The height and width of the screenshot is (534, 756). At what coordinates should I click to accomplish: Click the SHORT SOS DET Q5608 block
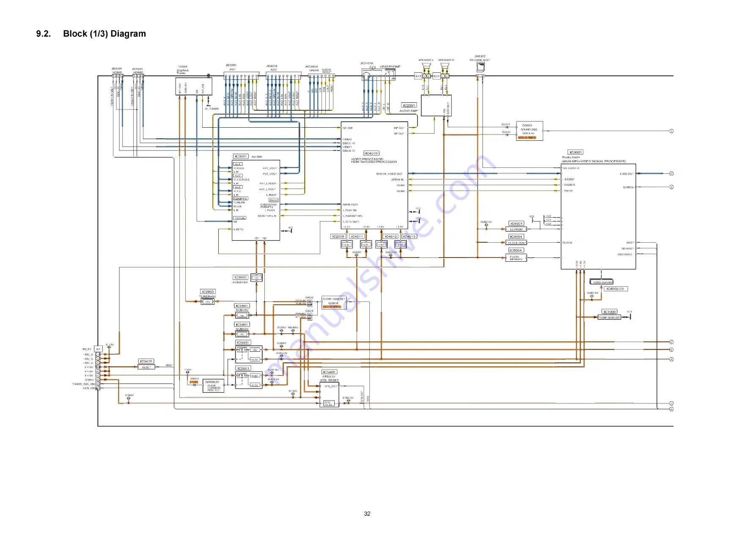334,303
